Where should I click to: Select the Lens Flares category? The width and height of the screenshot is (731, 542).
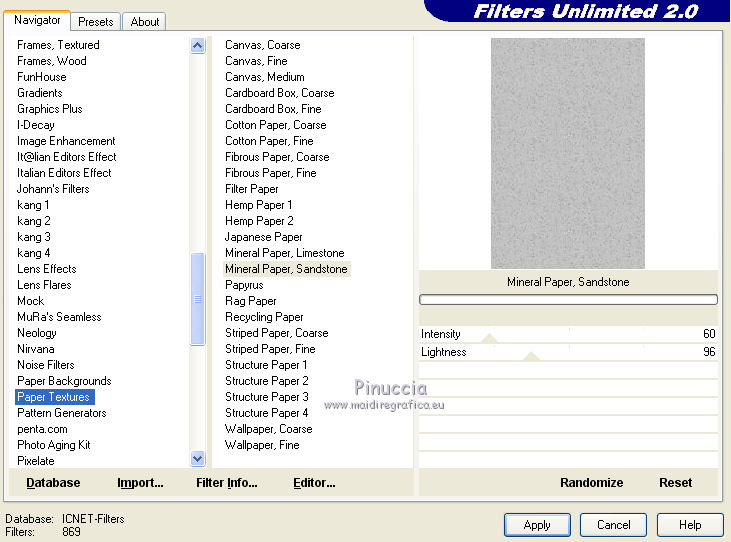point(44,285)
